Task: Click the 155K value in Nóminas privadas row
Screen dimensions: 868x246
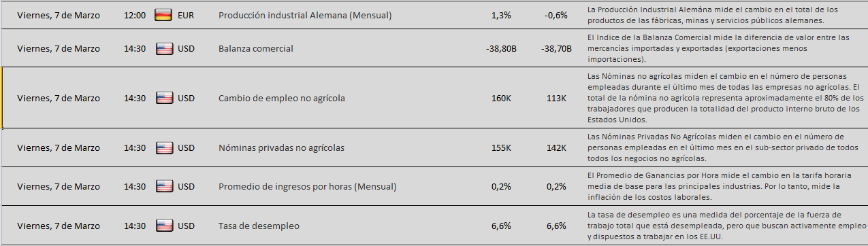Action: click(501, 147)
